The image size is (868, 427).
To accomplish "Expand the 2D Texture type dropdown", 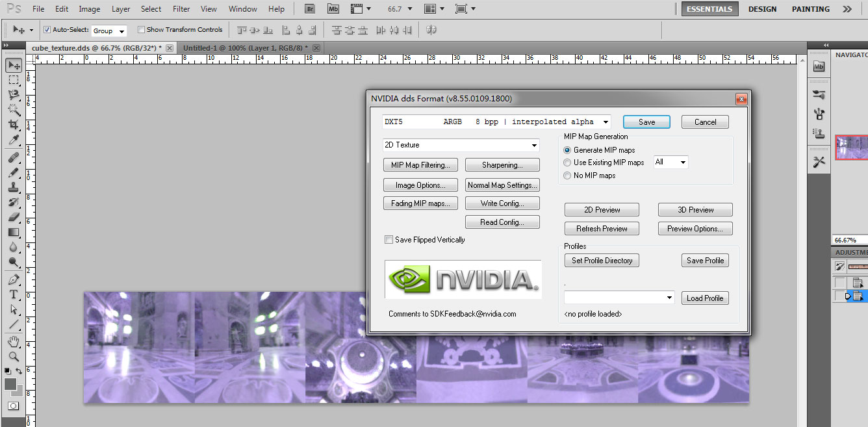I will (461, 145).
